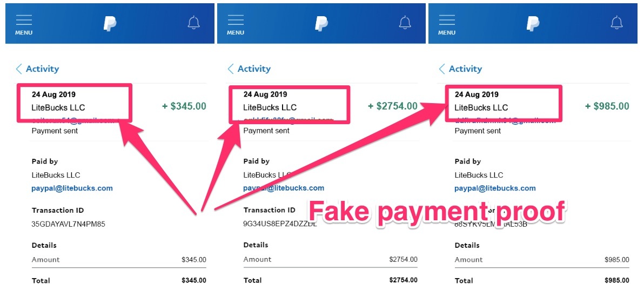
Task: Open the hamburger menu in the third panel
Action: [x=447, y=24]
